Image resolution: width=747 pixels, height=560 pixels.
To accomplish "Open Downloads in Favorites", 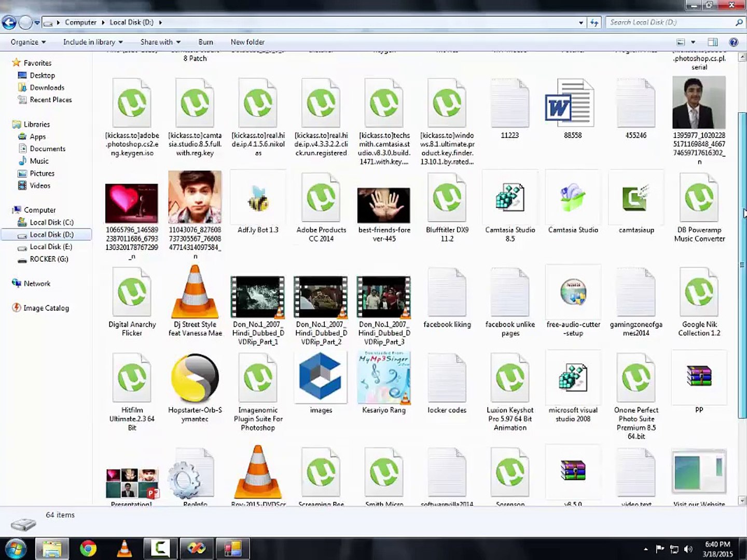I will point(47,88).
